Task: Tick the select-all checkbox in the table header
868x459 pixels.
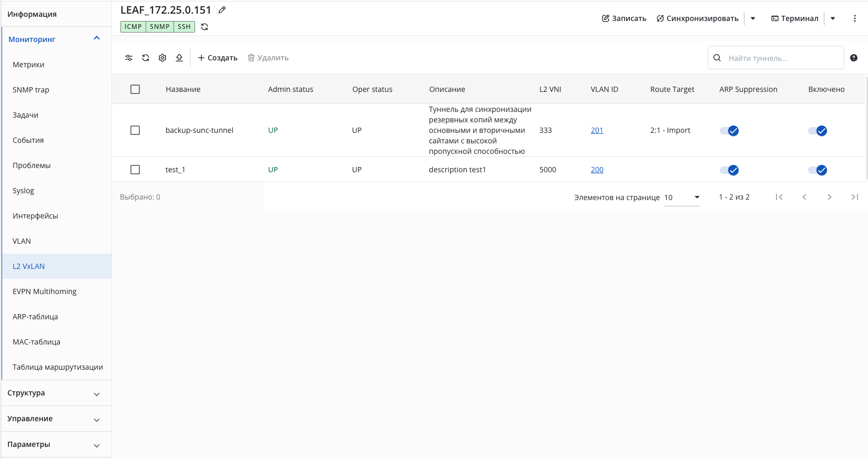Action: (x=135, y=89)
